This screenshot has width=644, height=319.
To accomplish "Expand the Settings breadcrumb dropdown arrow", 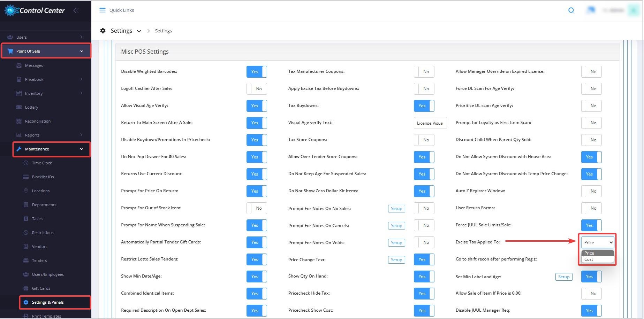I will tap(139, 31).
